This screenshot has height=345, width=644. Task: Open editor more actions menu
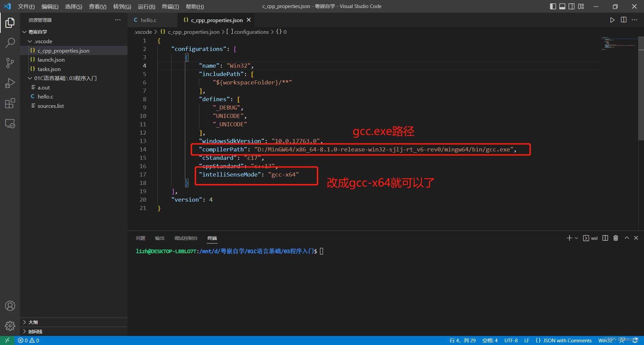coord(634,20)
